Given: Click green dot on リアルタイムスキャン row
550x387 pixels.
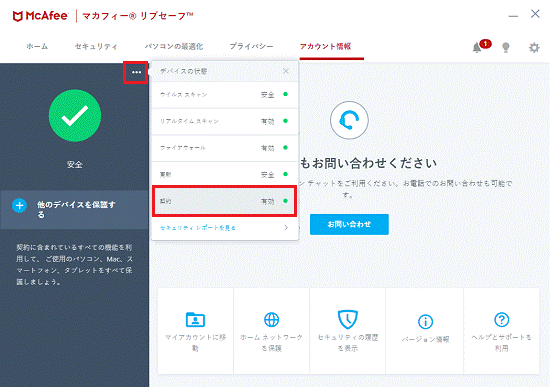Looking at the screenshot, I should (x=286, y=121).
